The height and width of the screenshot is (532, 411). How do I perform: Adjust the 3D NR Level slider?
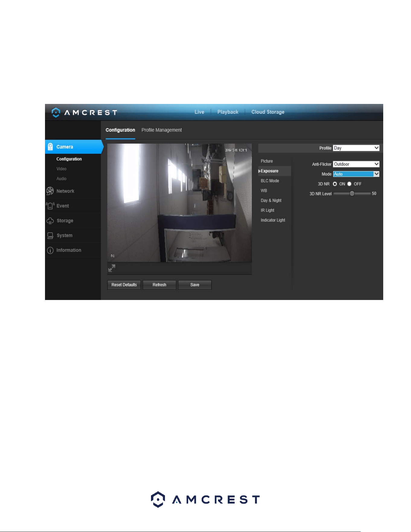pos(352,194)
